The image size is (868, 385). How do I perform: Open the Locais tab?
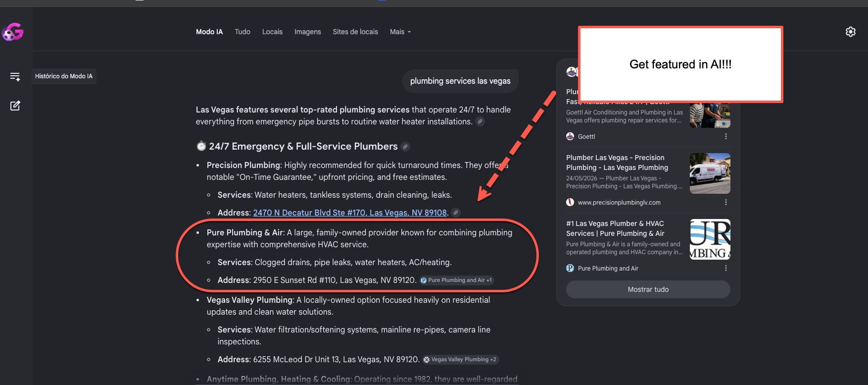point(272,32)
